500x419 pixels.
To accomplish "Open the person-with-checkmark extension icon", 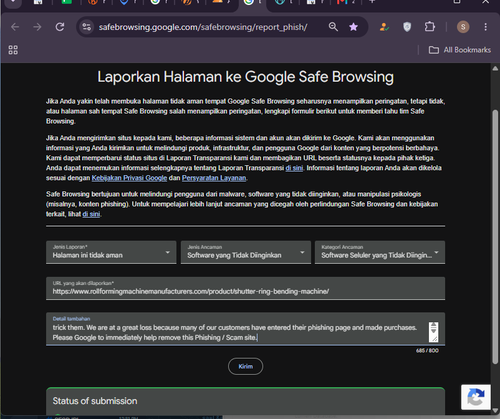I will coord(384,27).
